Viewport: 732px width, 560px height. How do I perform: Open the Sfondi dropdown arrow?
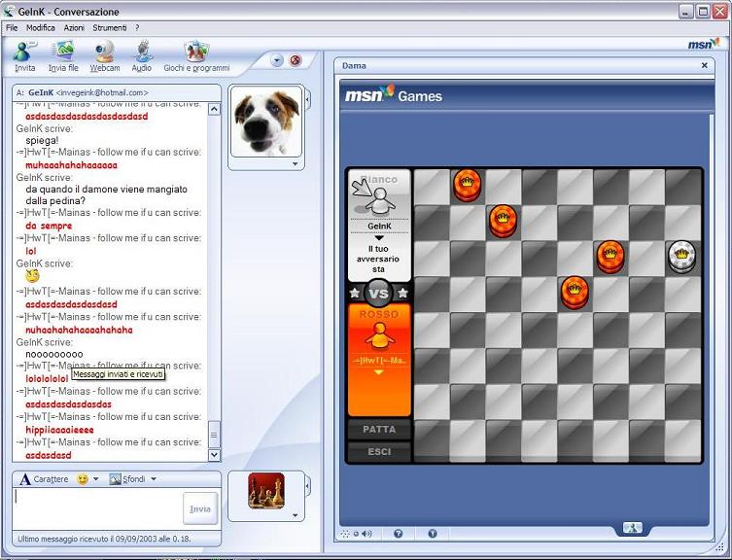(154, 479)
